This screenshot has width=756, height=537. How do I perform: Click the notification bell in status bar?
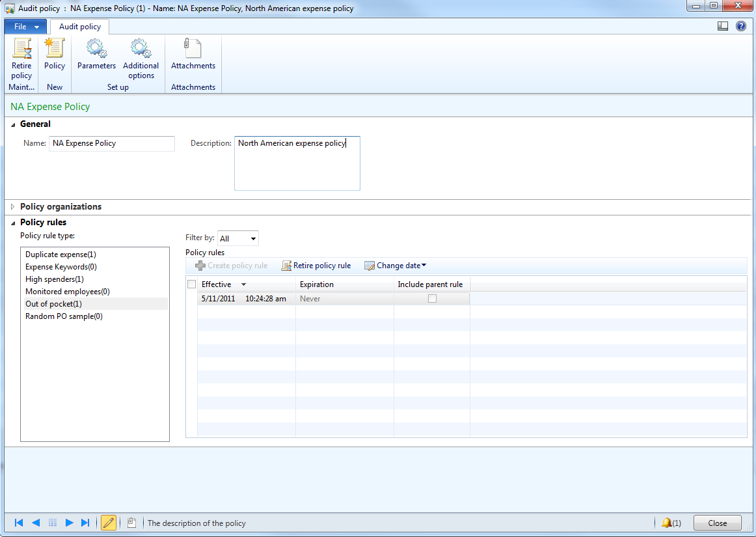(667, 523)
